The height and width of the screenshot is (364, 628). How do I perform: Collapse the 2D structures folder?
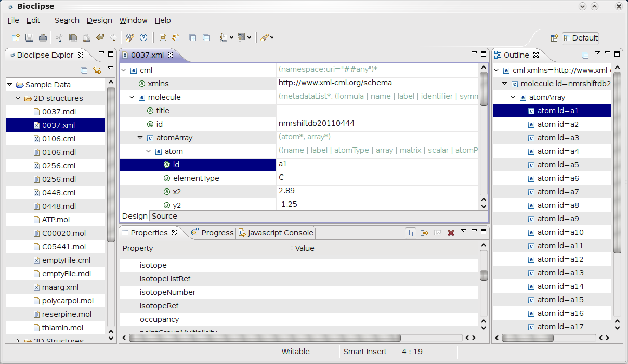(18, 98)
